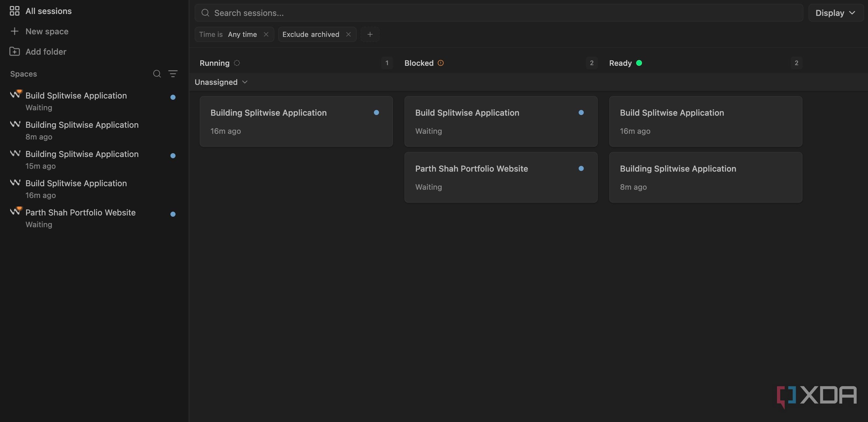Open All sessions view

(x=49, y=11)
